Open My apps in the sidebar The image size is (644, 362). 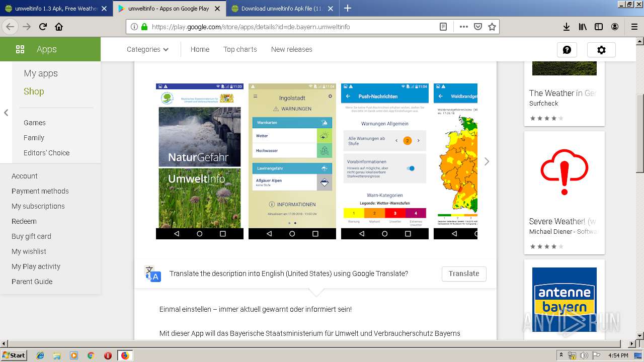tap(41, 73)
